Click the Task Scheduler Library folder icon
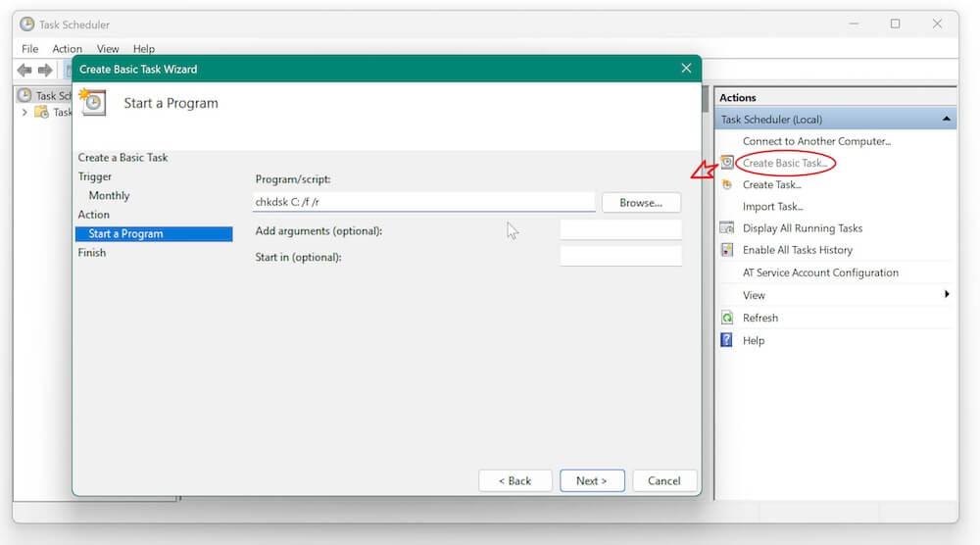 coord(41,113)
